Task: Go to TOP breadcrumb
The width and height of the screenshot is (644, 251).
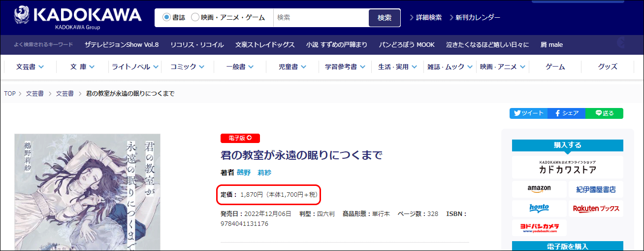Action: (x=10, y=93)
